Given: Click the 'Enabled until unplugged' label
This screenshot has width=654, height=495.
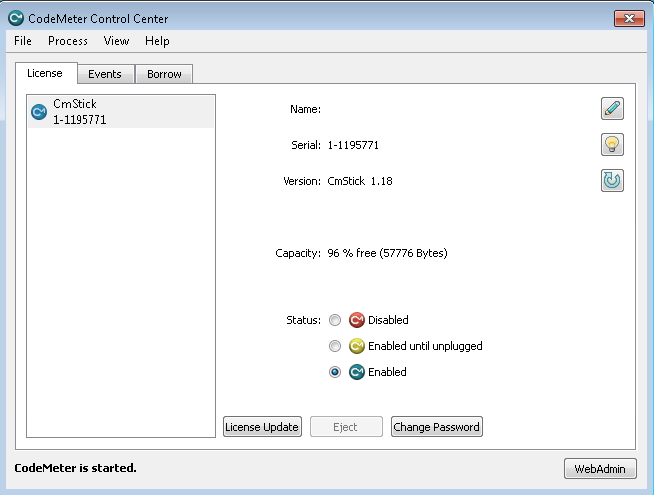Looking at the screenshot, I should click(425, 346).
